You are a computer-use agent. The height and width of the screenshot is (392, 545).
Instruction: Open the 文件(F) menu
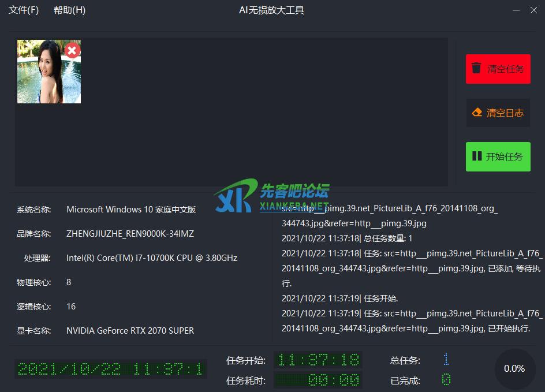[24, 10]
